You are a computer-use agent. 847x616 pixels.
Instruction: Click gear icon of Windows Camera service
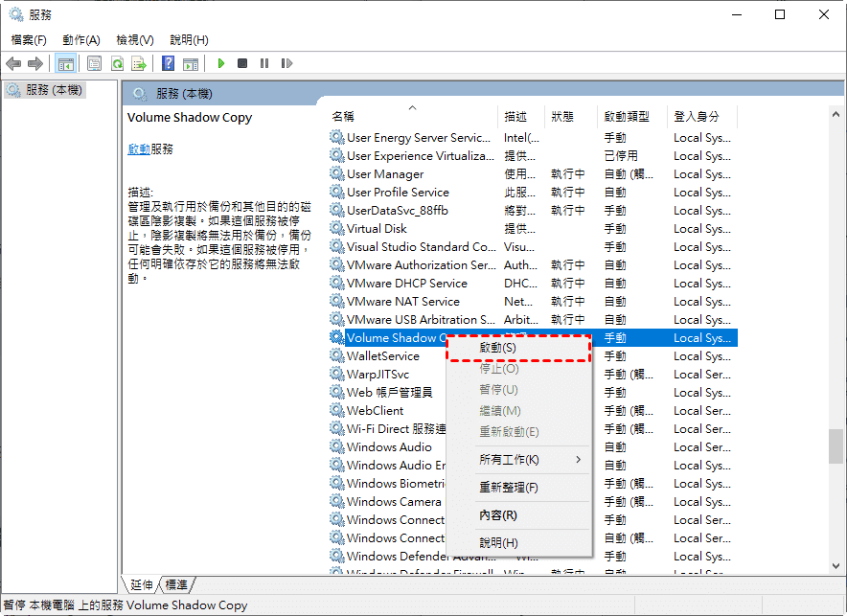coord(337,501)
